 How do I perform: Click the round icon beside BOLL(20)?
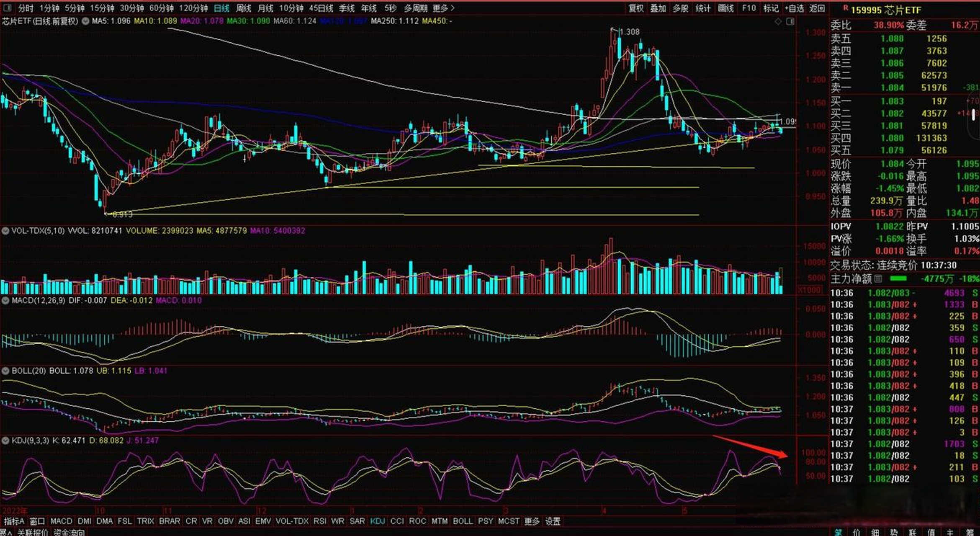pyautogui.click(x=6, y=371)
